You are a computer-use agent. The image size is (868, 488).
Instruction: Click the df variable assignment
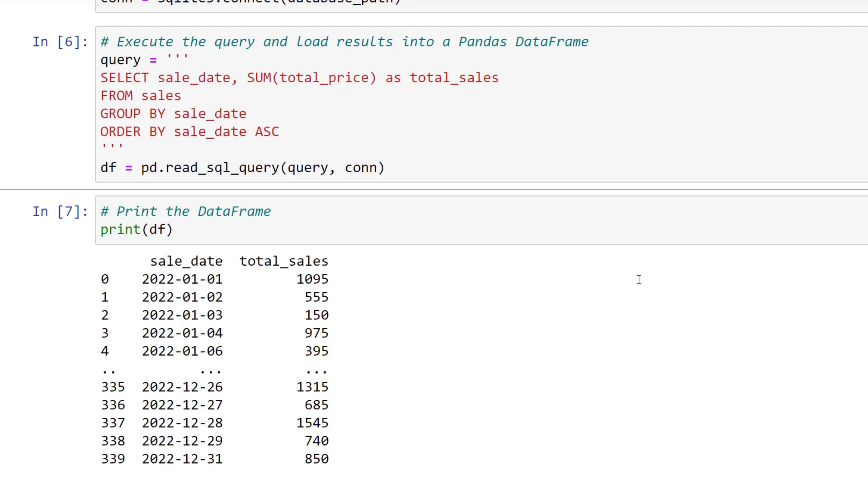coord(108,168)
